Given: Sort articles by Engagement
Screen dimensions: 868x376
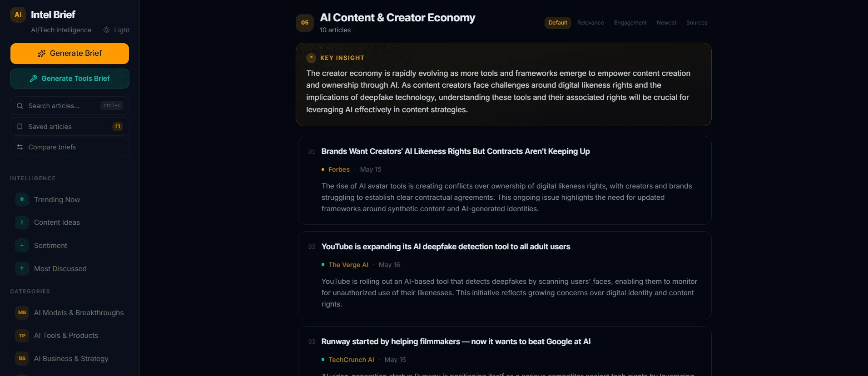Looking at the screenshot, I should tap(630, 23).
